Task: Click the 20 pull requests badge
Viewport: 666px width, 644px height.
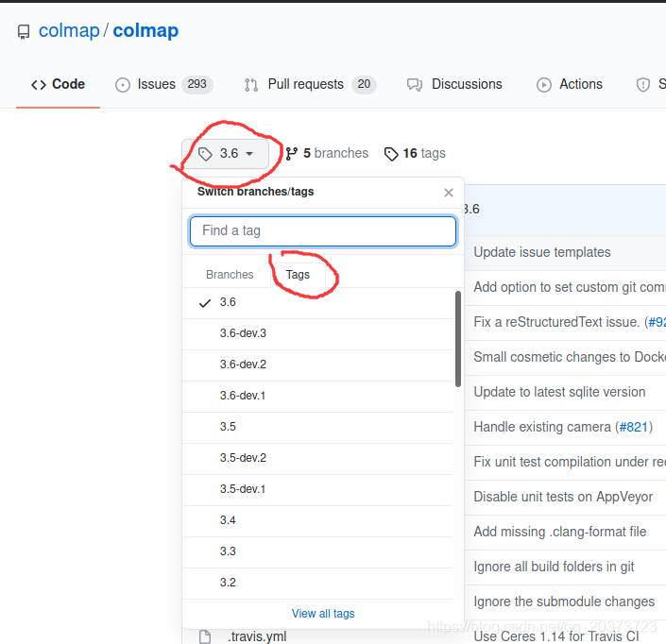Action: point(364,84)
